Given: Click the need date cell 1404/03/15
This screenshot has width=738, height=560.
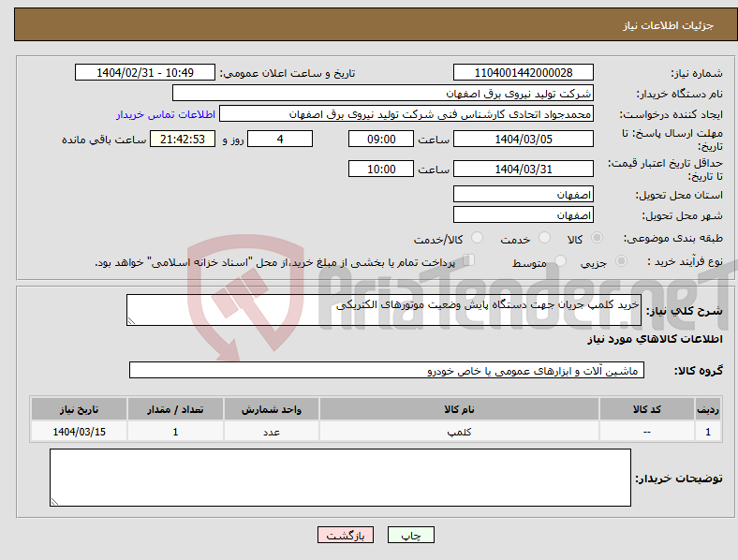Looking at the screenshot, I should (x=79, y=432).
